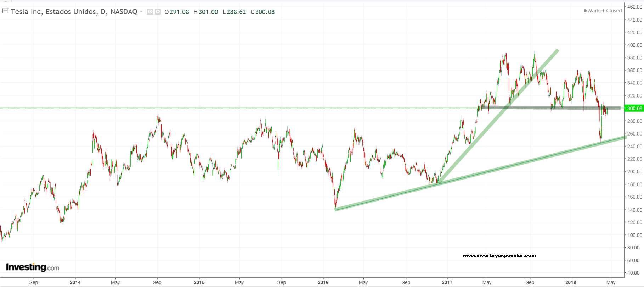Click the high price value 301.00
The width and height of the screenshot is (644, 287).
point(208,12)
